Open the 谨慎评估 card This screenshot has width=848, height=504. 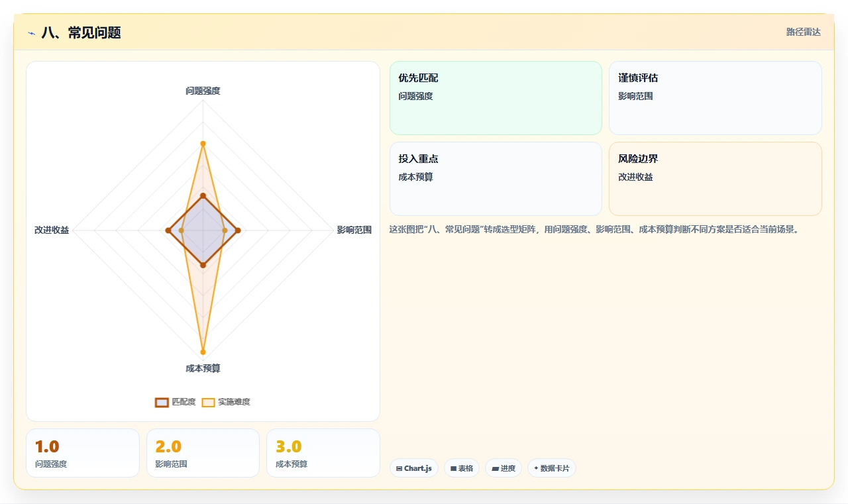tap(715, 98)
